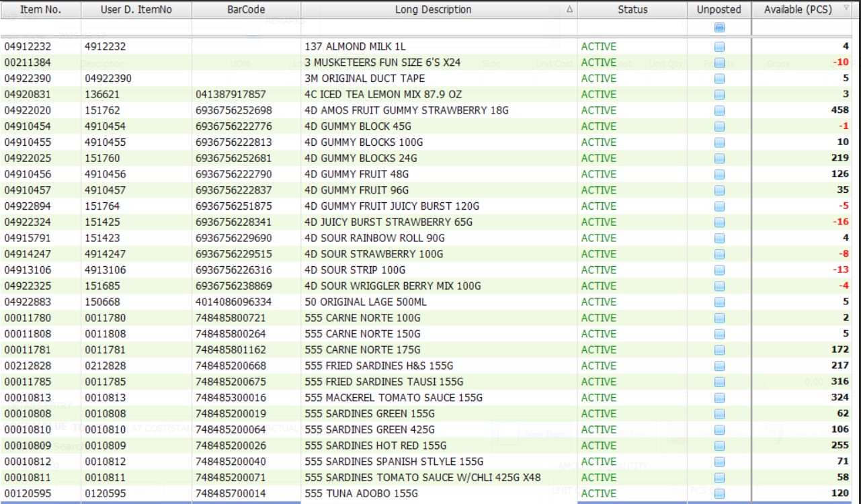Click barcode '748485200064'
Screen dimensions: 861x504
[231, 429]
